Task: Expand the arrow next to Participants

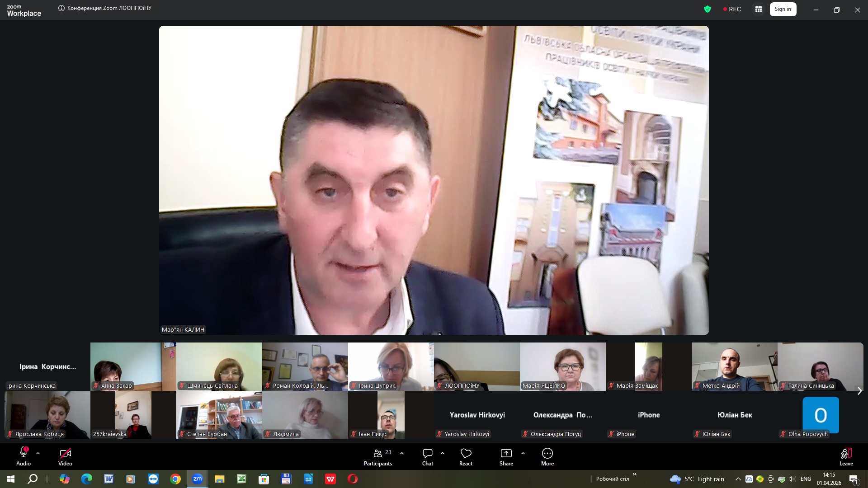Action: [x=402, y=453]
